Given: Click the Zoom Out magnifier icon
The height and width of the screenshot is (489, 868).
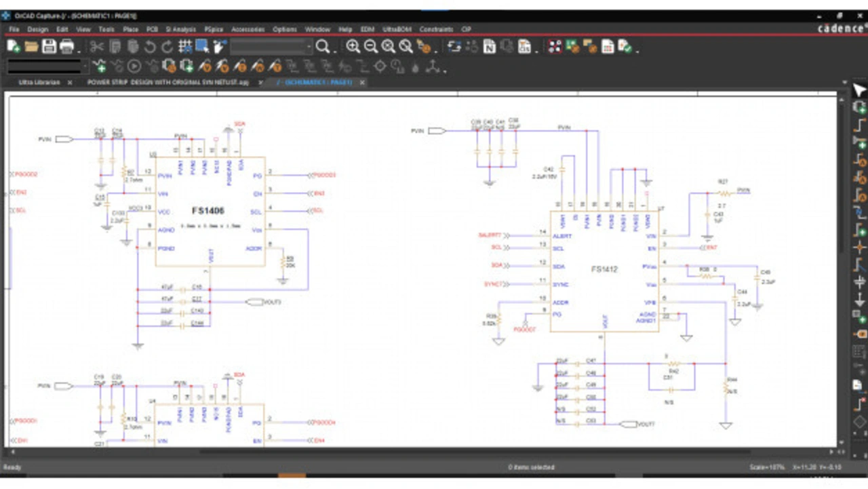Looking at the screenshot, I should (370, 46).
